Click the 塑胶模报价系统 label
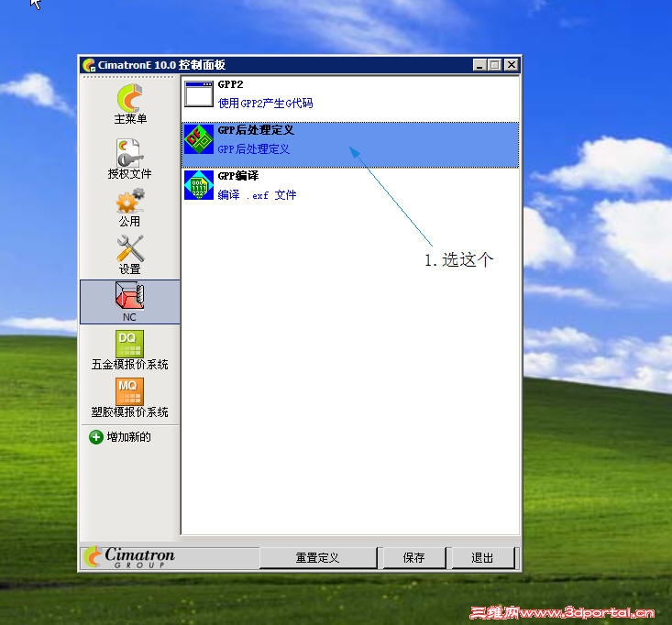This screenshot has height=625, width=672. click(x=130, y=412)
